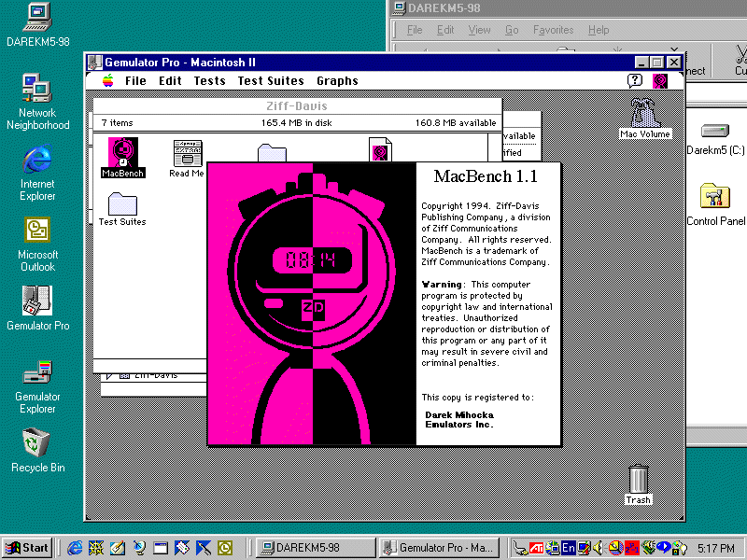The width and height of the screenshot is (747, 560).
Task: Open the Tests menu
Action: [x=209, y=81]
